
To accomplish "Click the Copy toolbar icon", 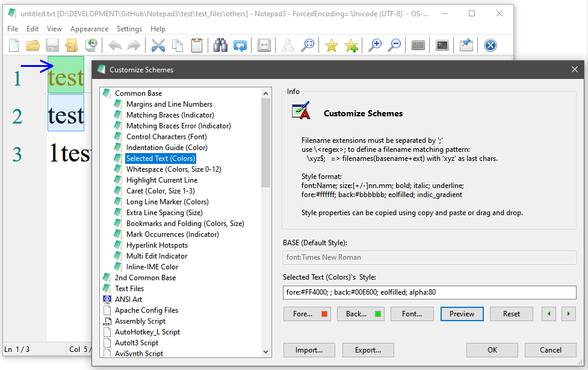I will pyautogui.click(x=178, y=45).
